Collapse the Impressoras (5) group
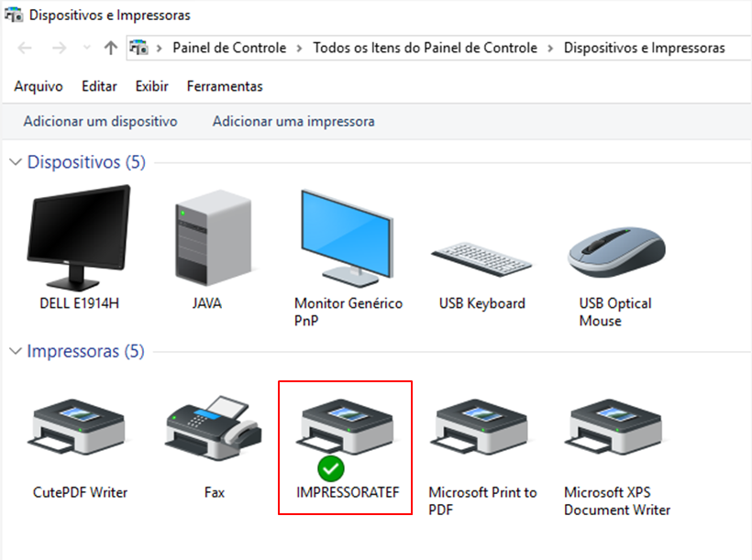 [x=16, y=351]
